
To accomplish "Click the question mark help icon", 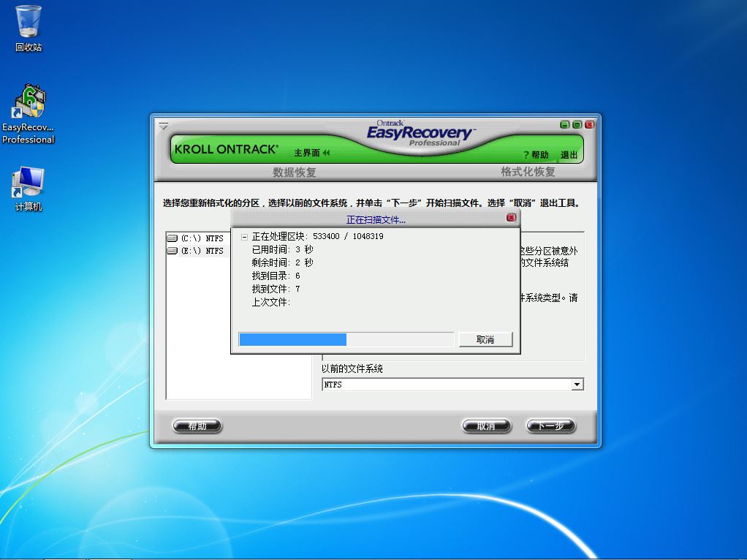I will click(x=526, y=155).
